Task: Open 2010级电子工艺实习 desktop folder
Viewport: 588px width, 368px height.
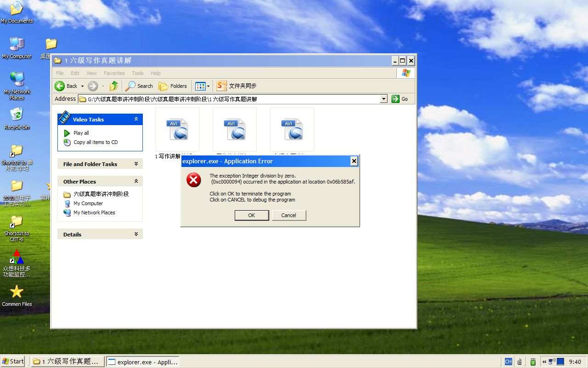Action: coord(17,193)
